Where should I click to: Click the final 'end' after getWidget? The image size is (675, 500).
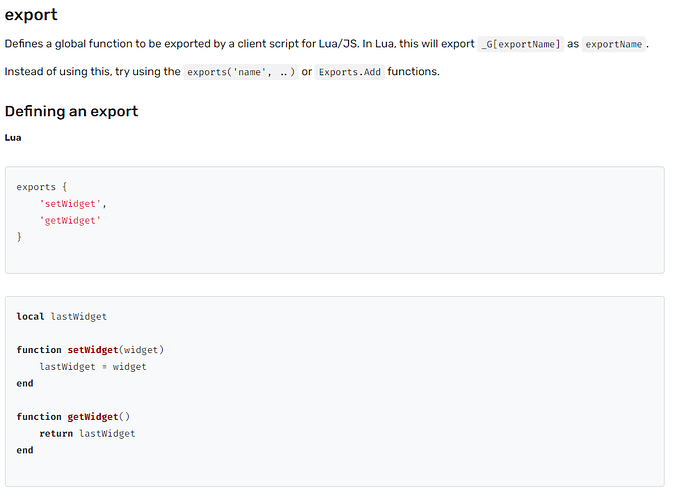click(25, 450)
